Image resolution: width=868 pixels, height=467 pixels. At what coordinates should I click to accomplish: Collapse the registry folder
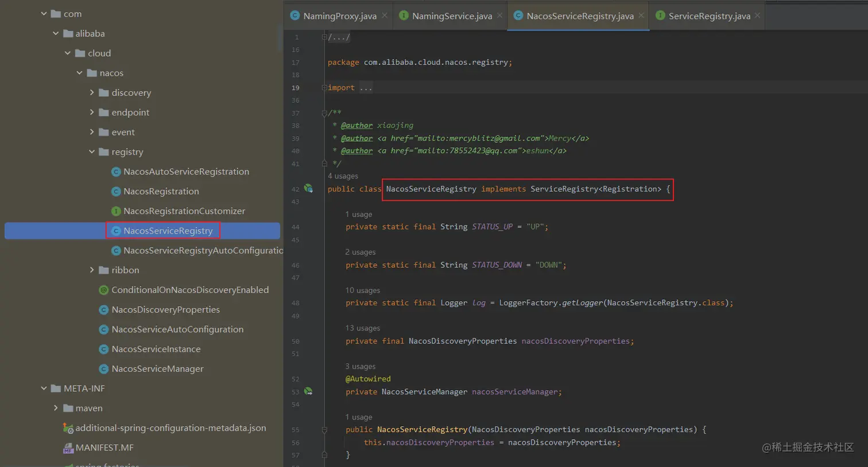pos(92,152)
